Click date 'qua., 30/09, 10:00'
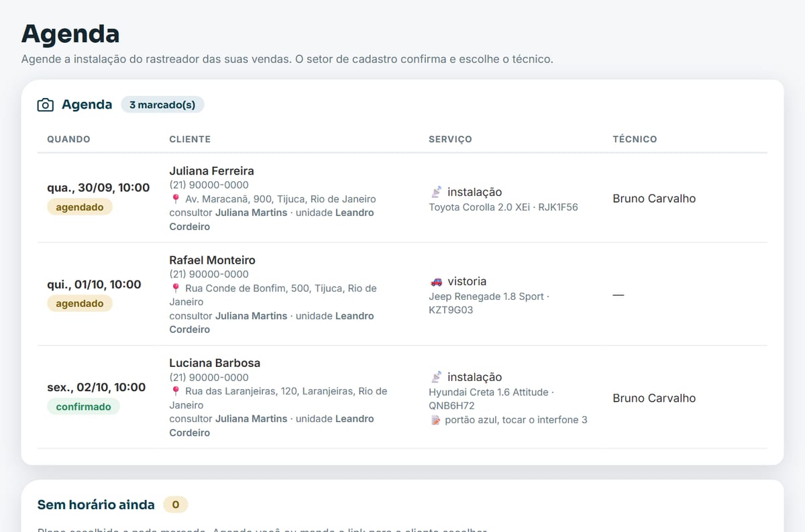Screen dimensions: 805x532 (99, 188)
